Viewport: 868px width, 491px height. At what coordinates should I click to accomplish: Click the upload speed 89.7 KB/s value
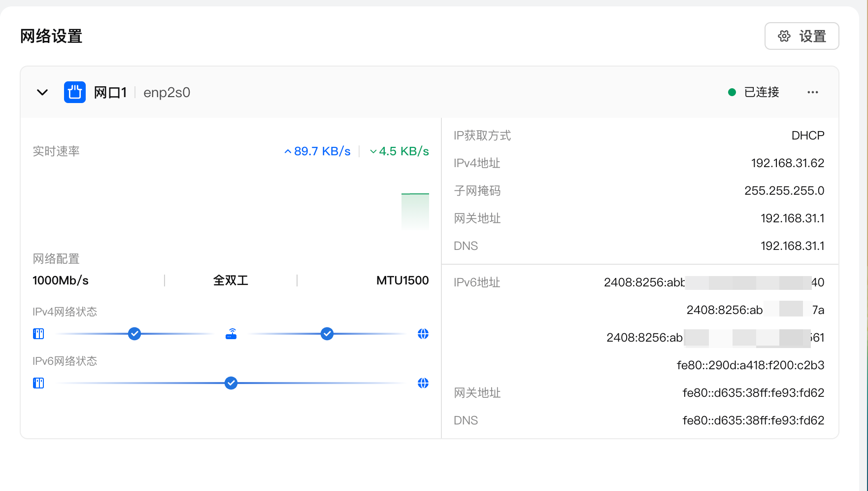322,151
